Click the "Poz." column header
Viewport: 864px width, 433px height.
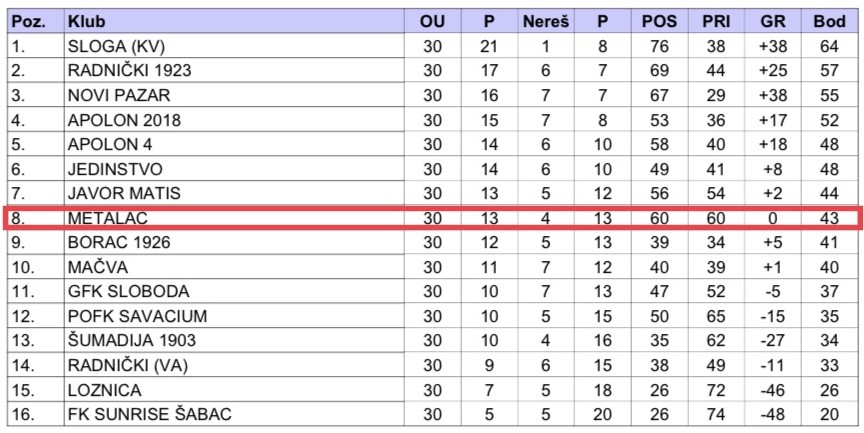coord(27,21)
